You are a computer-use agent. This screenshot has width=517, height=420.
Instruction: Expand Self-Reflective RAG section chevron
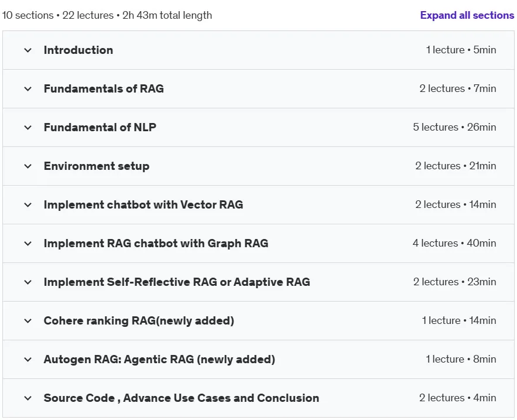28,282
